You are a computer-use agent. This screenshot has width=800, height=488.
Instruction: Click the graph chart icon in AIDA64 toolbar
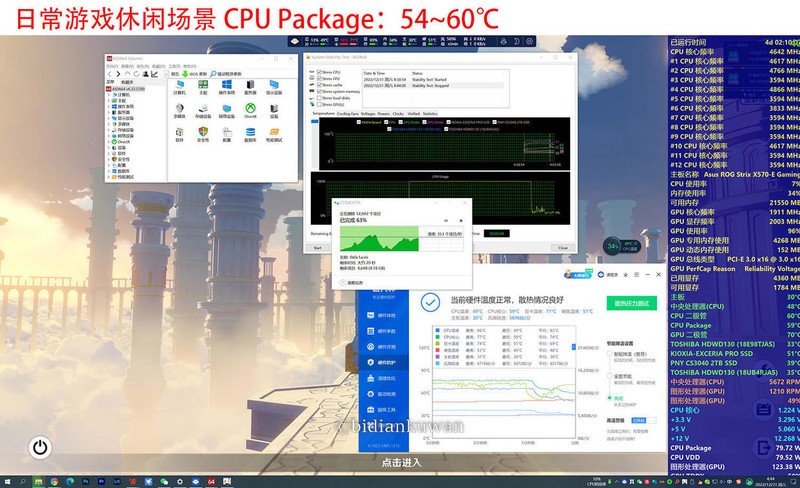click(154, 74)
